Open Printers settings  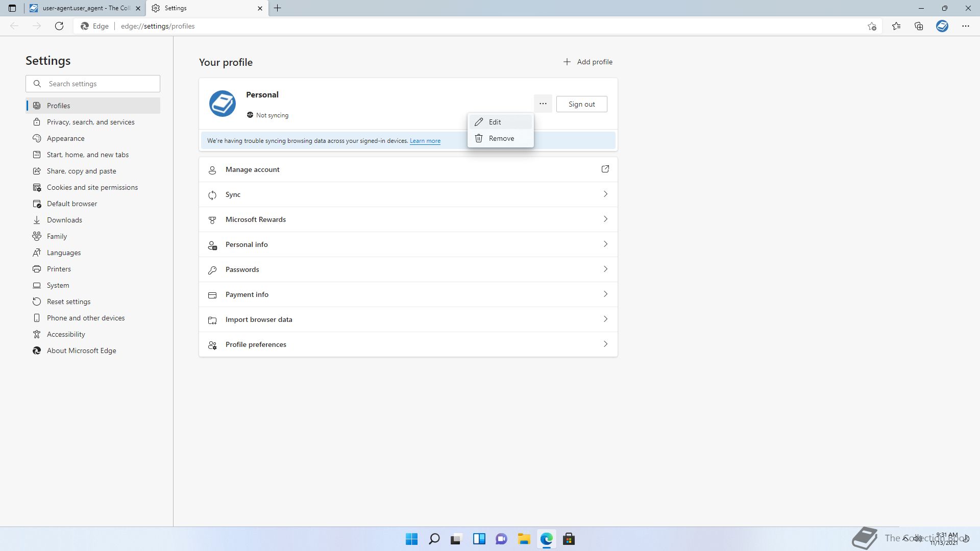click(93, 269)
